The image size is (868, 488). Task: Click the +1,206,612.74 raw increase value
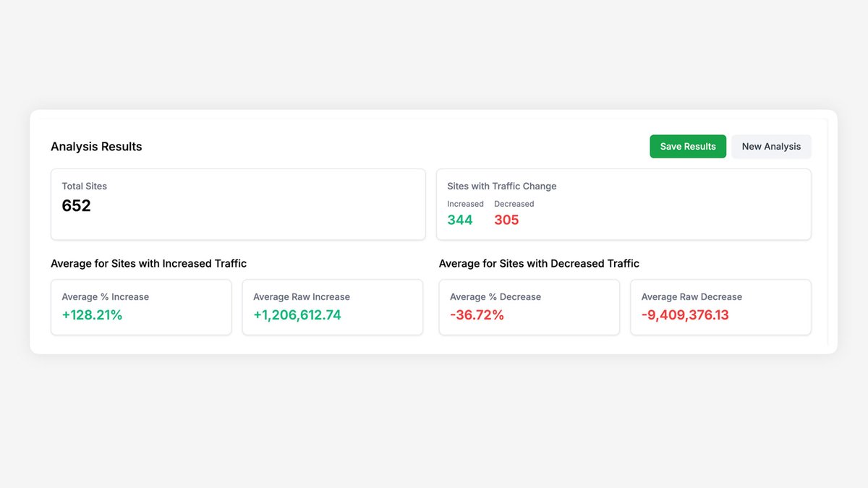[297, 315]
